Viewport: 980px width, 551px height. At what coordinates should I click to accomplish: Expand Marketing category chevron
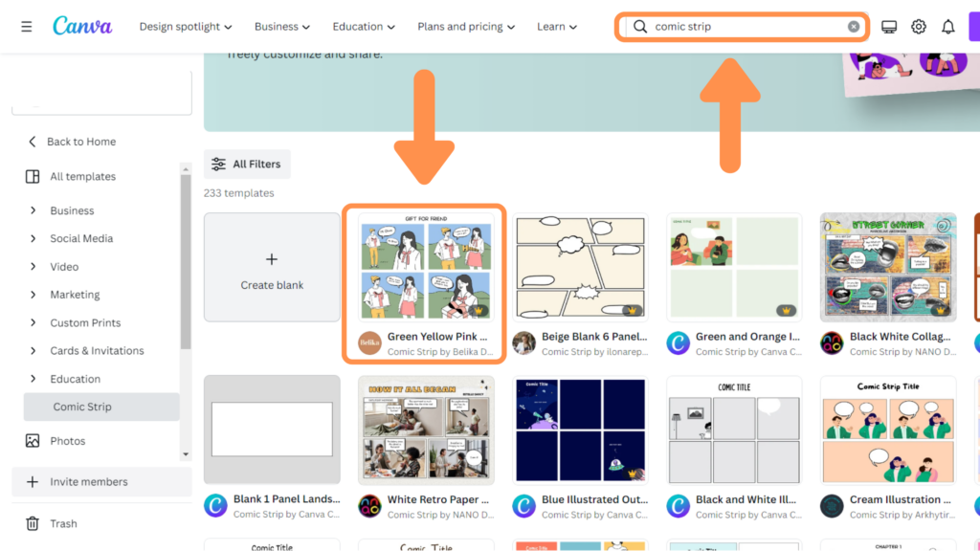click(33, 295)
